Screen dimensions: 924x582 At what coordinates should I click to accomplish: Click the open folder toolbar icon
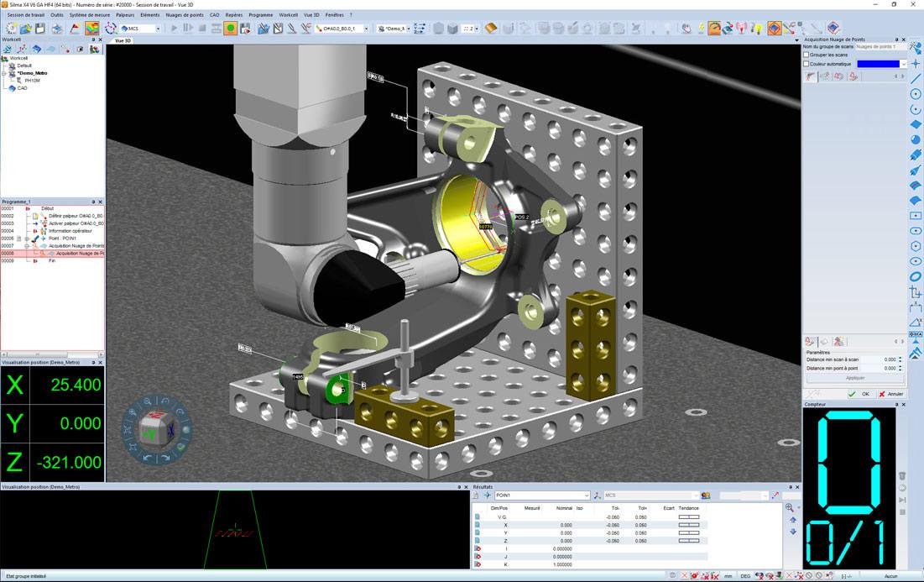tap(26, 28)
